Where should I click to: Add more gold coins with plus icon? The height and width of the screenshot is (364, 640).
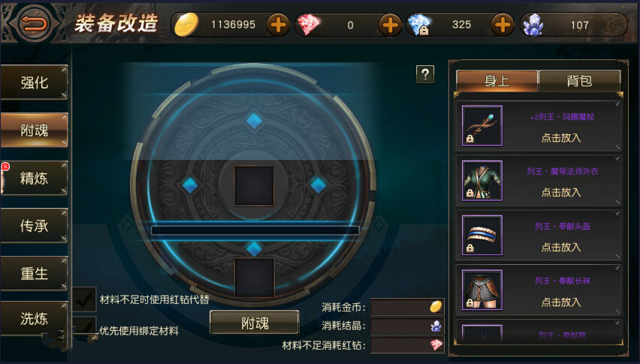point(279,25)
